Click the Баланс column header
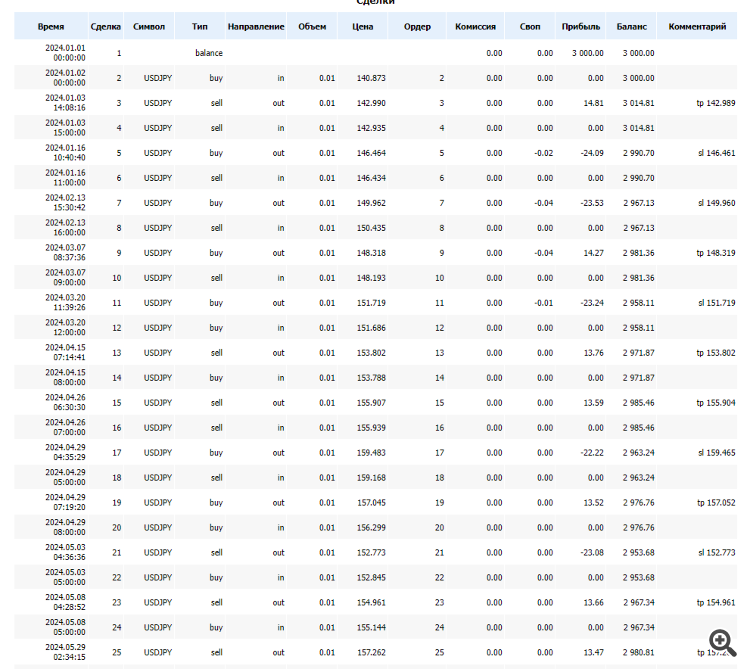 (631, 27)
